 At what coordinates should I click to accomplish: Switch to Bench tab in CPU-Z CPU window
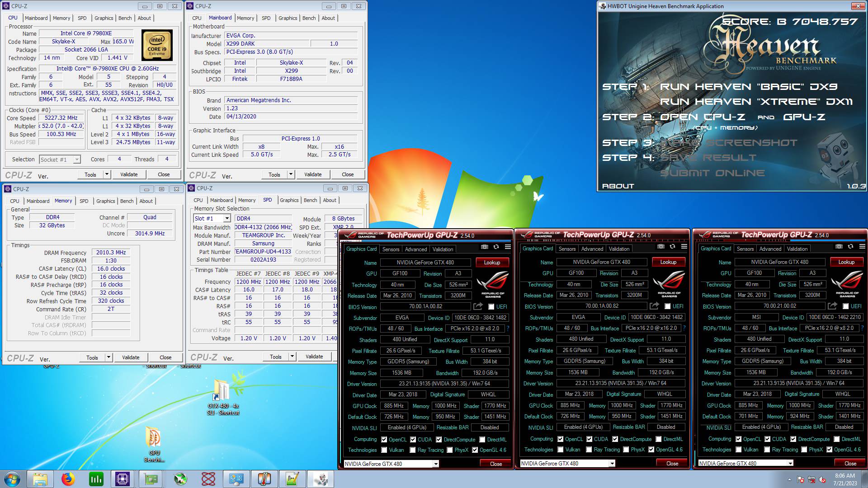(125, 18)
